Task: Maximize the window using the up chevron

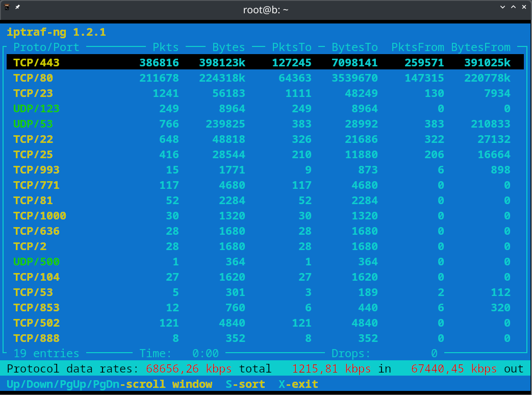Action: (x=513, y=7)
